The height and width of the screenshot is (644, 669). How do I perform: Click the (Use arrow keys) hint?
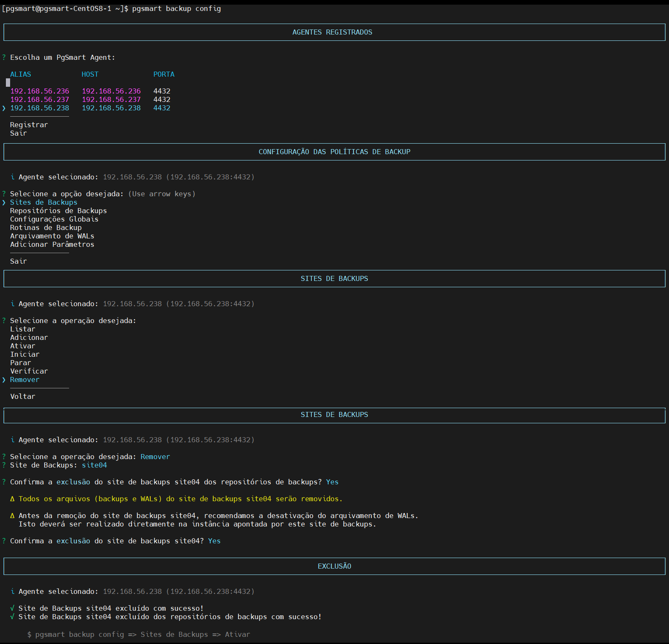tap(162, 194)
